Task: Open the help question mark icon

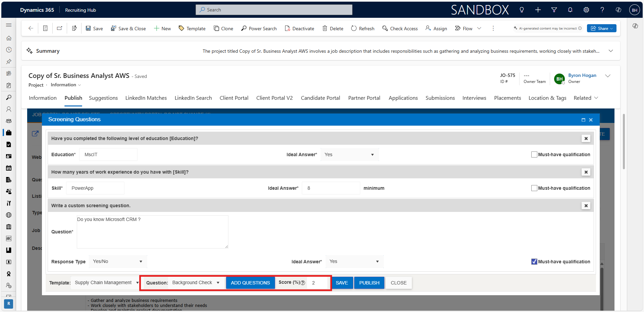Action: tap(602, 10)
